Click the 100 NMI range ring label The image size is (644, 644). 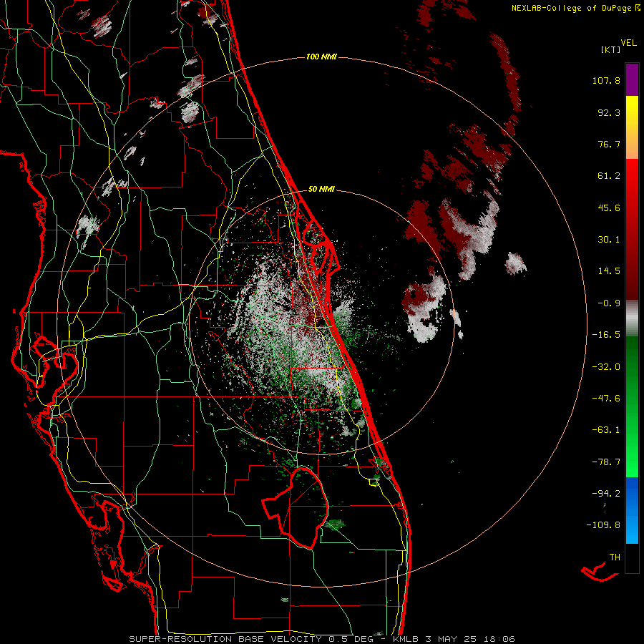point(321,57)
